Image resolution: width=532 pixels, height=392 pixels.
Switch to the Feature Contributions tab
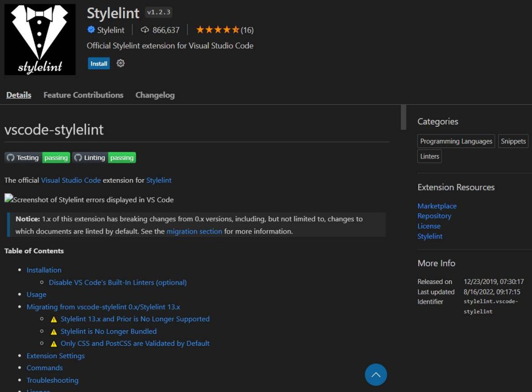(x=83, y=95)
